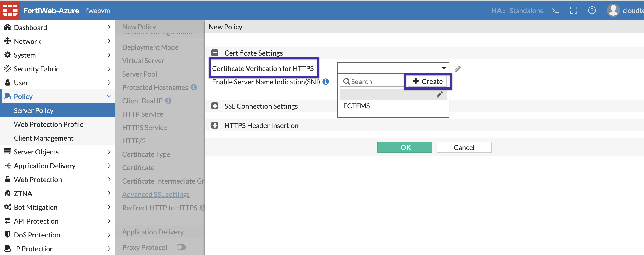This screenshot has height=255, width=644.
Task: Click HA Standalone status text
Action: point(517,11)
